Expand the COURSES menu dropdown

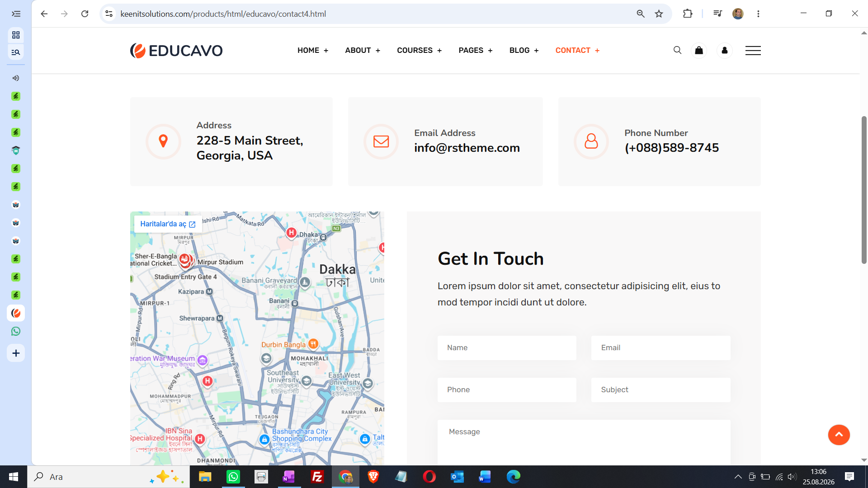pos(420,50)
